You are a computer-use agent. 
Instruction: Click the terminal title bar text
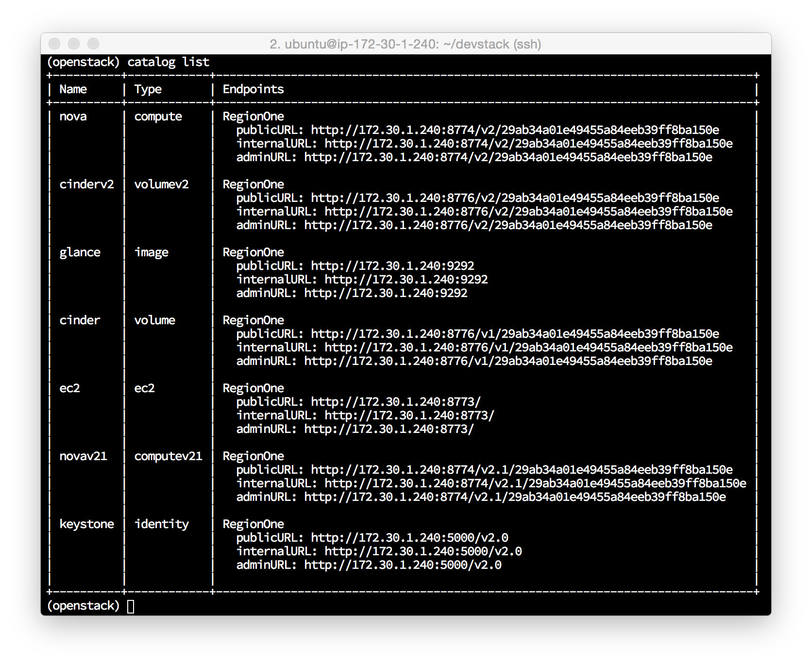[x=405, y=44]
